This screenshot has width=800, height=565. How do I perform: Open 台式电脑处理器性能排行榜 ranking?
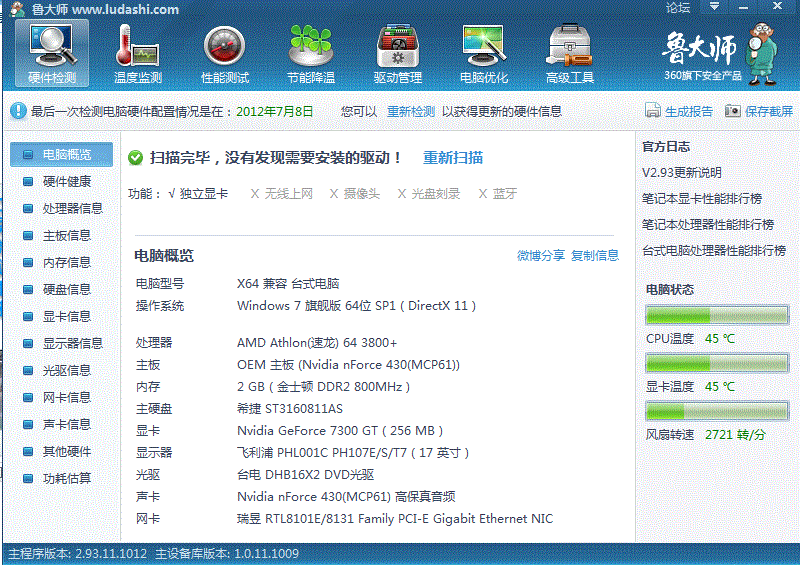point(714,251)
